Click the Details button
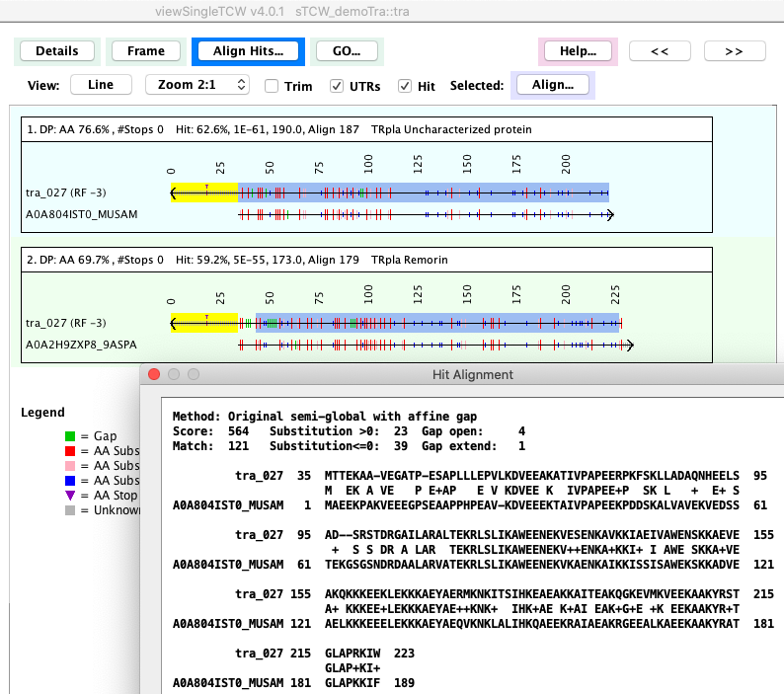784x694 pixels. [56, 50]
